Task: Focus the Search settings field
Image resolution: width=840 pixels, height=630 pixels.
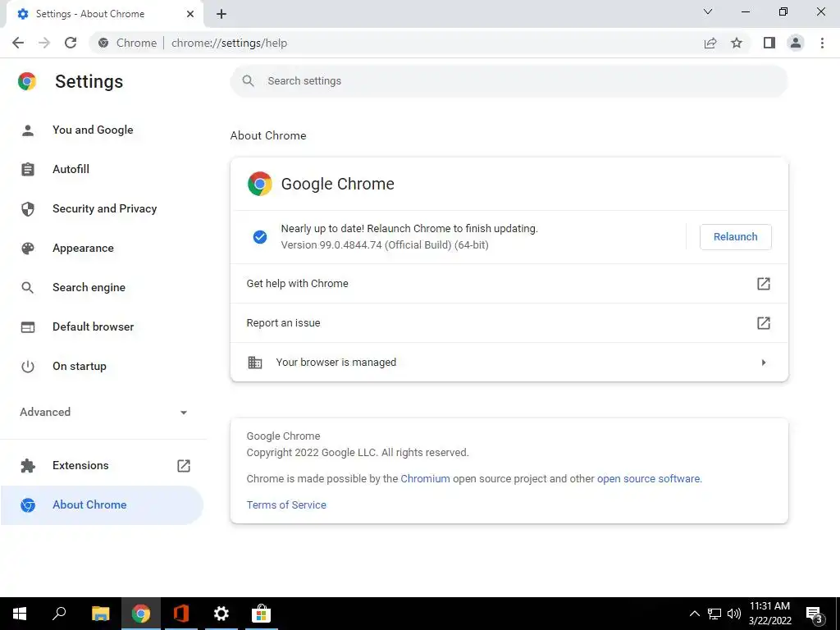Action: tap(509, 81)
